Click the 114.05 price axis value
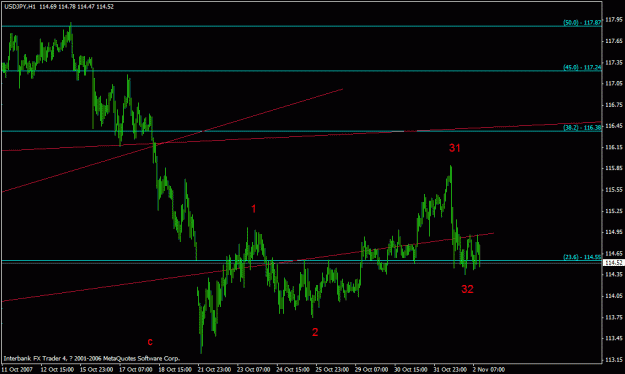Image resolution: width=625 pixels, height=374 pixels. pyautogui.click(x=614, y=296)
